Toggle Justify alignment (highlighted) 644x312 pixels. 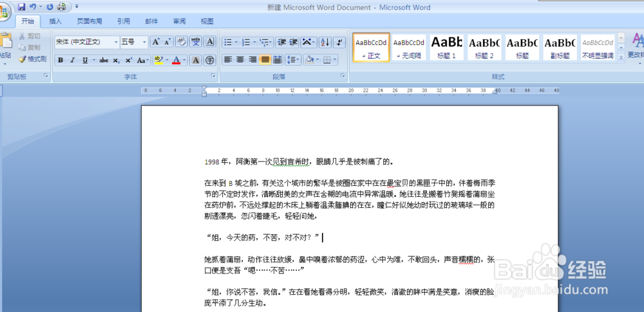pyautogui.click(x=265, y=60)
